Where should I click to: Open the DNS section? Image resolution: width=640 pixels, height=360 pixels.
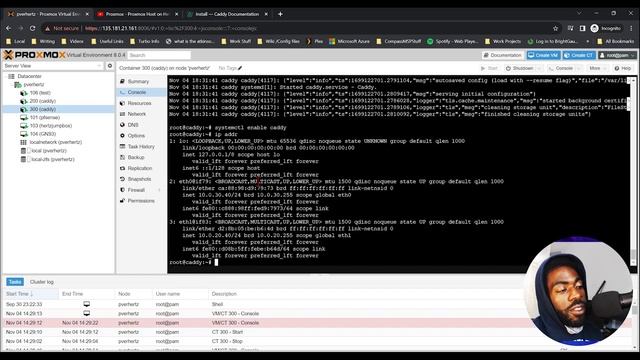tap(133, 125)
